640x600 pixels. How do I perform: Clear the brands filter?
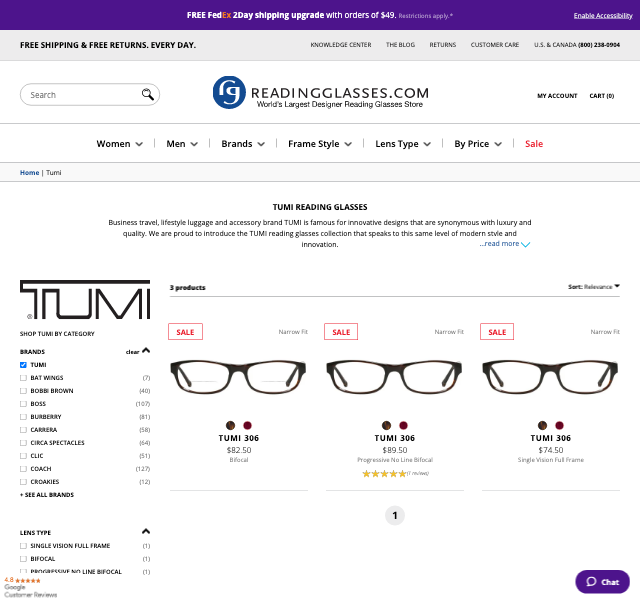[132, 352]
